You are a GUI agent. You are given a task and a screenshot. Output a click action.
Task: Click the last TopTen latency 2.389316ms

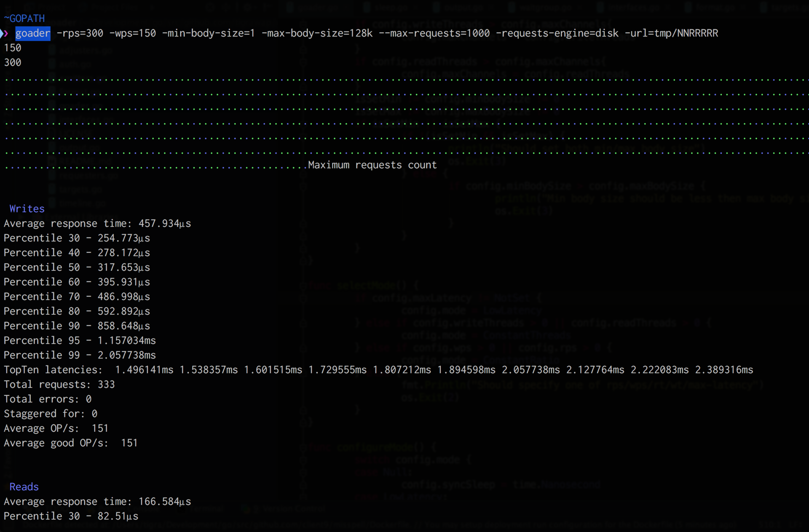(x=724, y=370)
